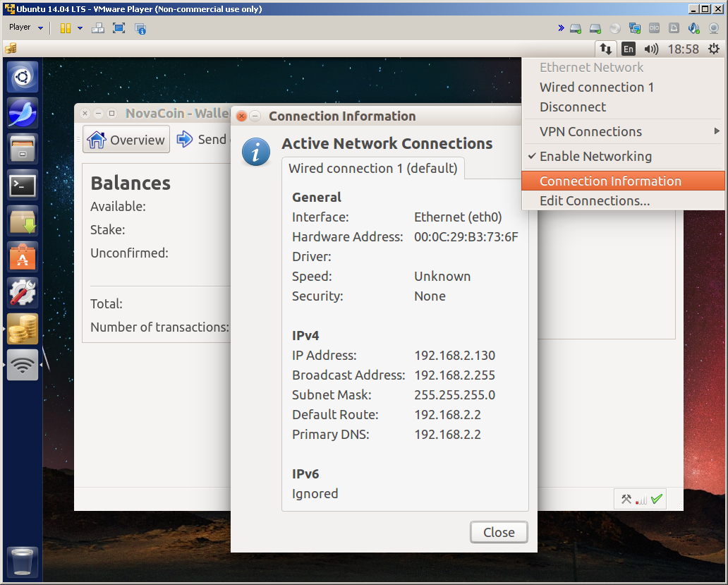Select the Wired connection 1 (default) tab
728x585 pixels.
(372, 169)
